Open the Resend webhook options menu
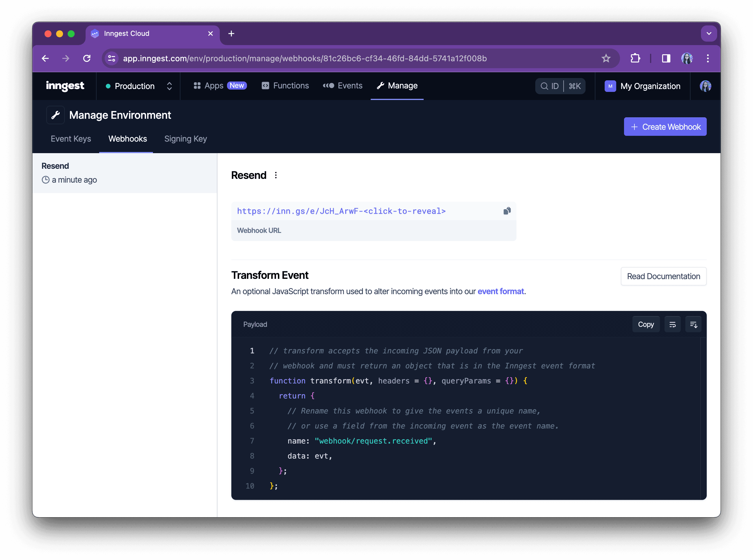Screen dimensions: 753x560 (276, 175)
